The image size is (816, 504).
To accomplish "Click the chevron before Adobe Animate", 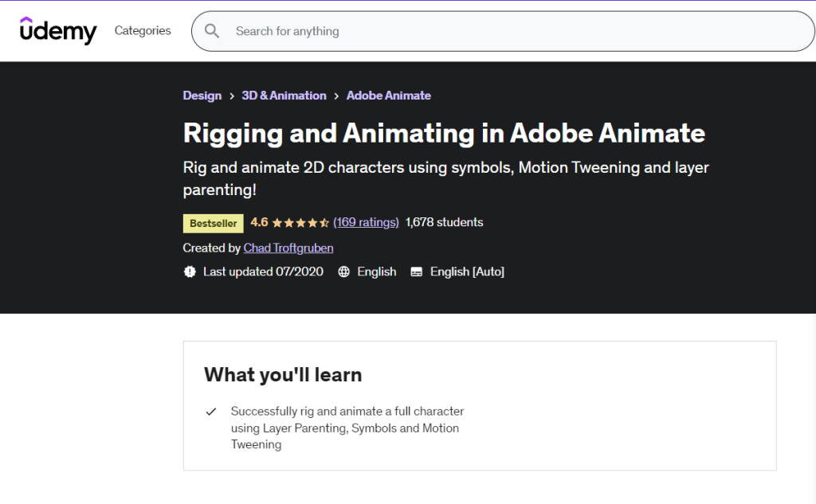I will (x=336, y=96).
